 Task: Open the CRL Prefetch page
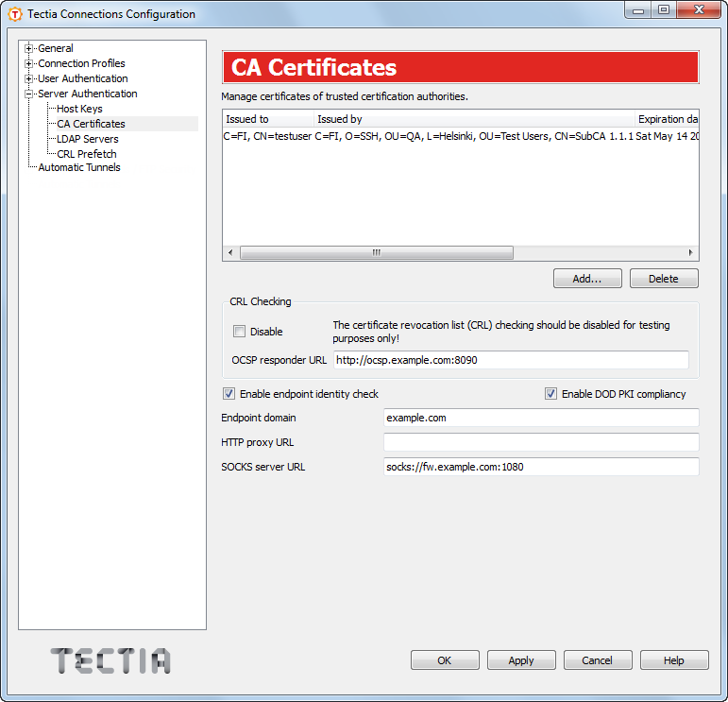click(x=86, y=154)
